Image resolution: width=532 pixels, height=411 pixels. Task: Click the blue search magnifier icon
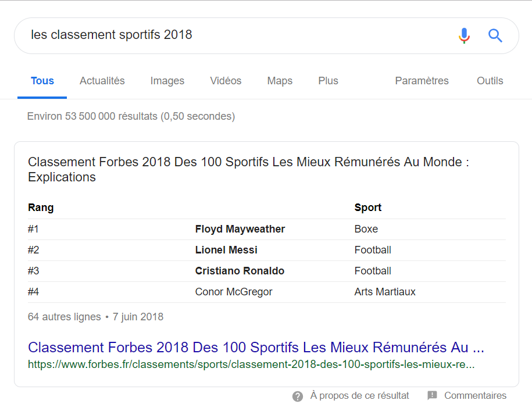[x=495, y=35]
